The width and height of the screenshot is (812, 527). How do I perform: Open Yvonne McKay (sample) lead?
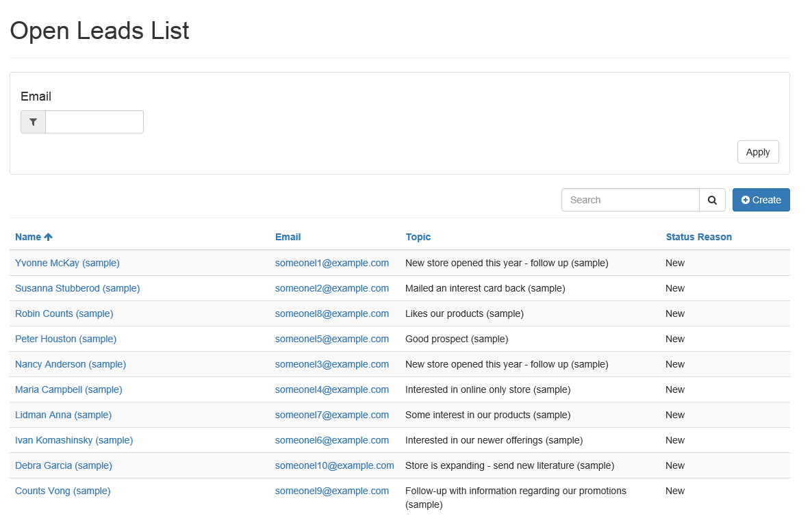pos(67,263)
